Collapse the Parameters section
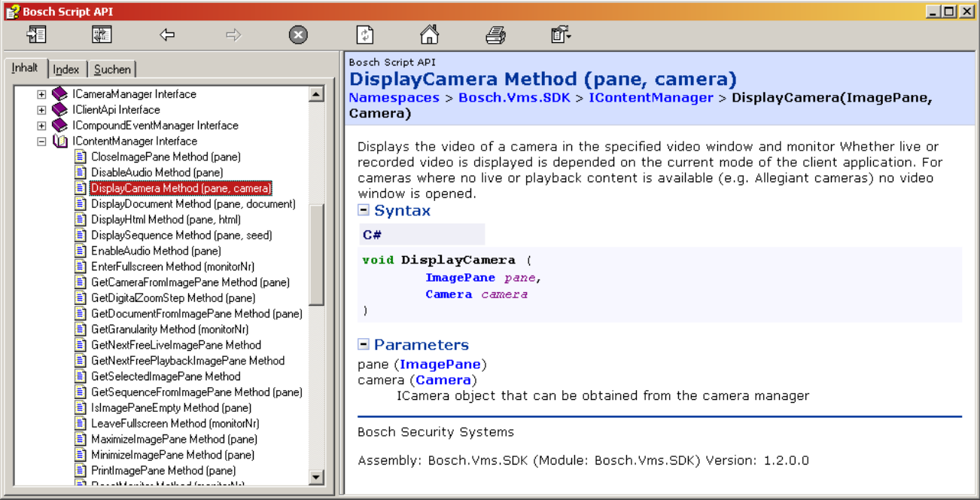This screenshot has width=980, height=500. coord(364,345)
